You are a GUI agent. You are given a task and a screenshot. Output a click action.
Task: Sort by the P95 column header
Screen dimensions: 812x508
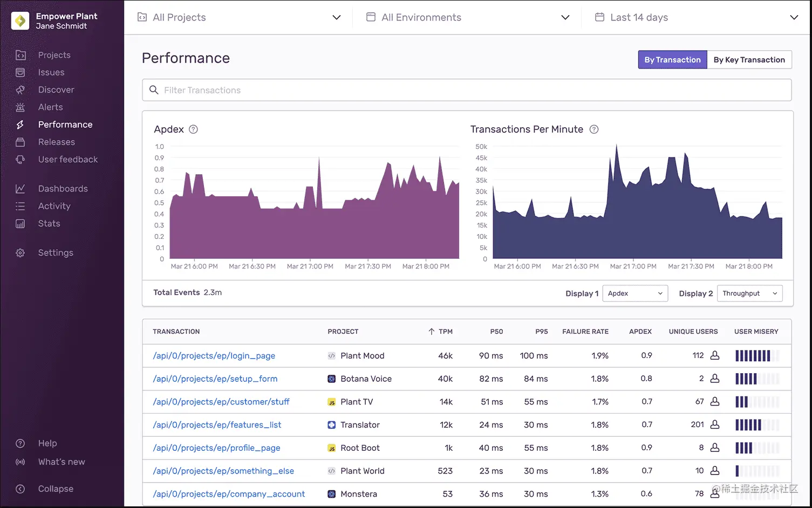(x=542, y=332)
